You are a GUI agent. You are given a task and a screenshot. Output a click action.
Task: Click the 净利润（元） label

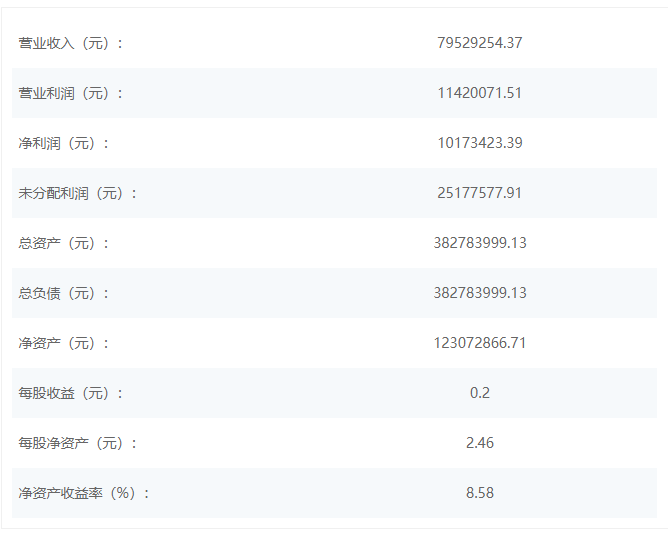click(64, 143)
